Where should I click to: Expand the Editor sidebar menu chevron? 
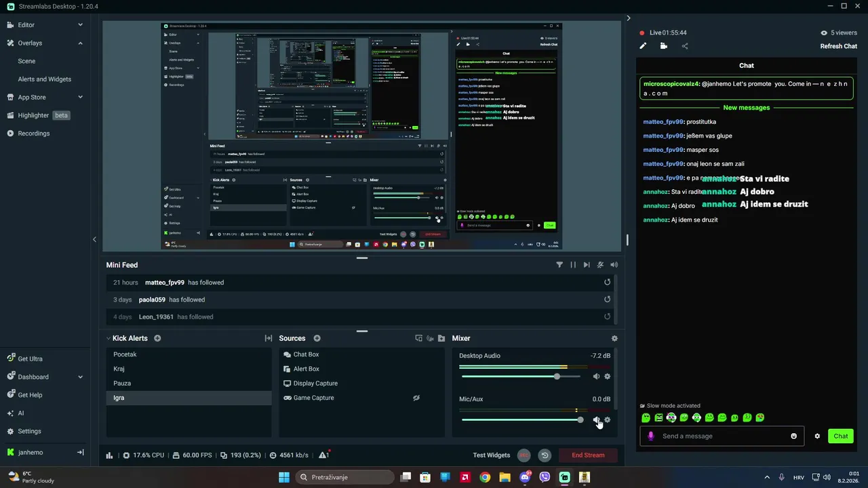(80, 25)
